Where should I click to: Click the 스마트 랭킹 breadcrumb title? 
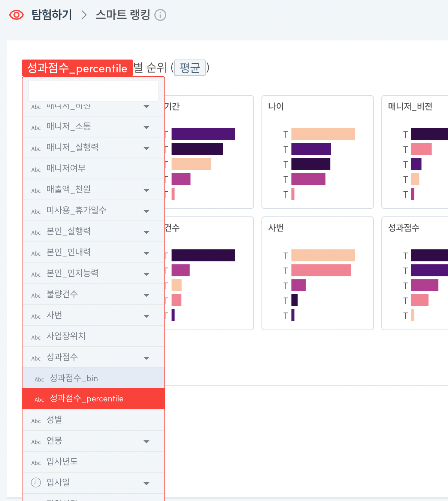[x=123, y=15]
